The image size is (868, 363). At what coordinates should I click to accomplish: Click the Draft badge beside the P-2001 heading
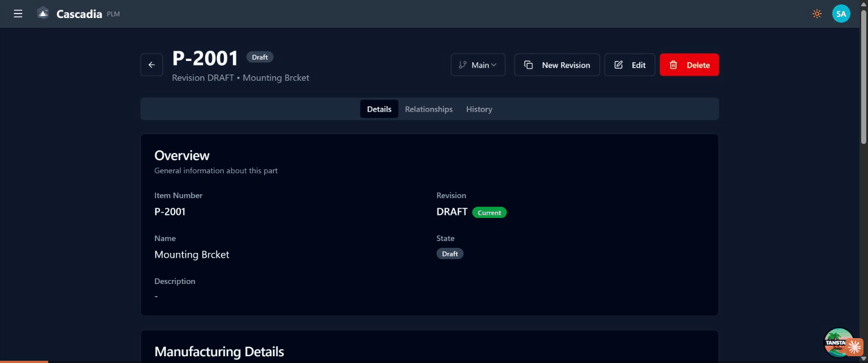(x=260, y=57)
